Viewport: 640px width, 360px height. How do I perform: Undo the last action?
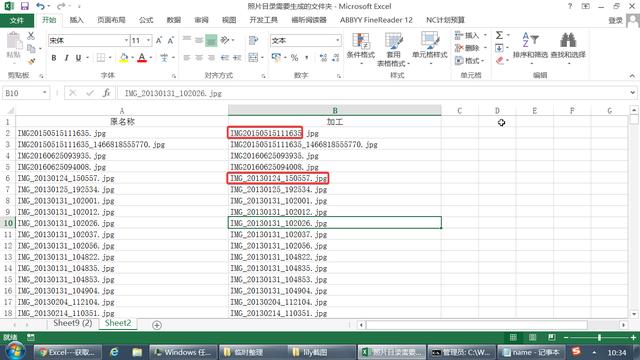pos(40,6)
